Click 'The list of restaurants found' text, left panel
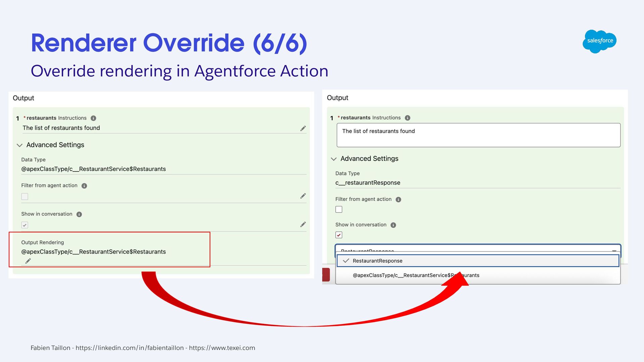 [61, 128]
